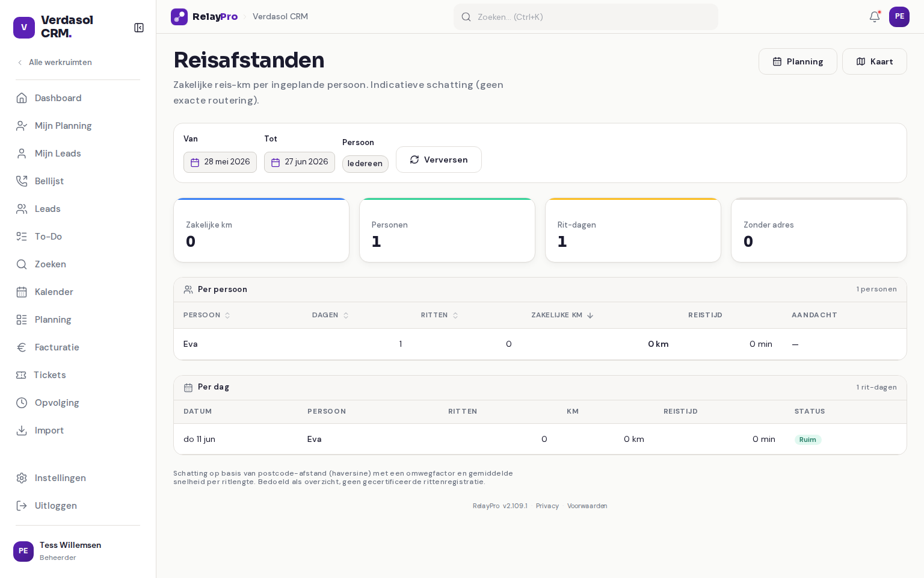Click the To-Do checklist icon
This screenshot has width=924, height=578.
[22, 237]
